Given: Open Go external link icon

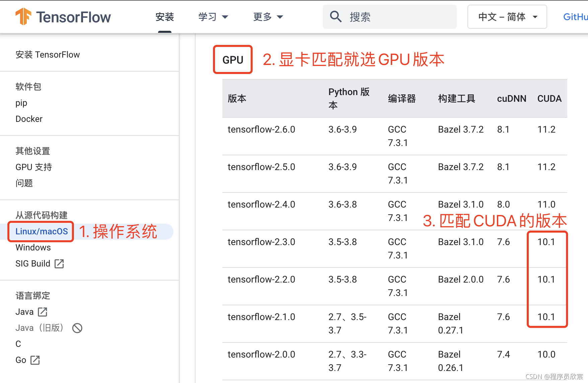Looking at the screenshot, I should 35,360.
